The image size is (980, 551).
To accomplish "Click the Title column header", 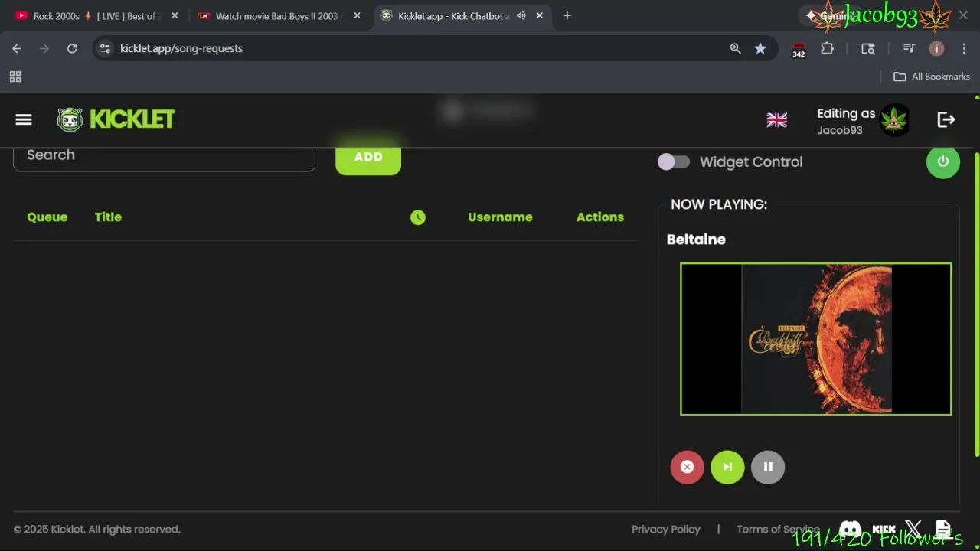I will 108,217.
